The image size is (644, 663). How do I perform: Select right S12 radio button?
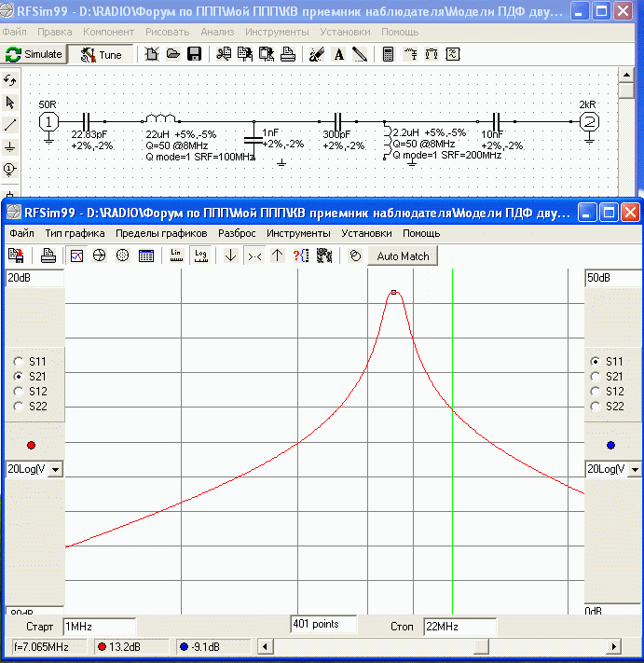tap(596, 392)
